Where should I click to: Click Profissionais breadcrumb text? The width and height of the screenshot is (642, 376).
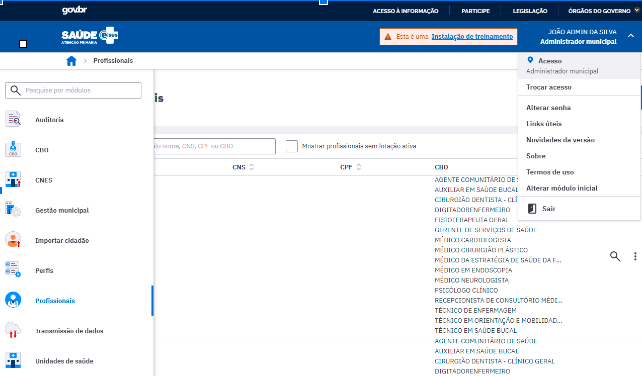[113, 61]
